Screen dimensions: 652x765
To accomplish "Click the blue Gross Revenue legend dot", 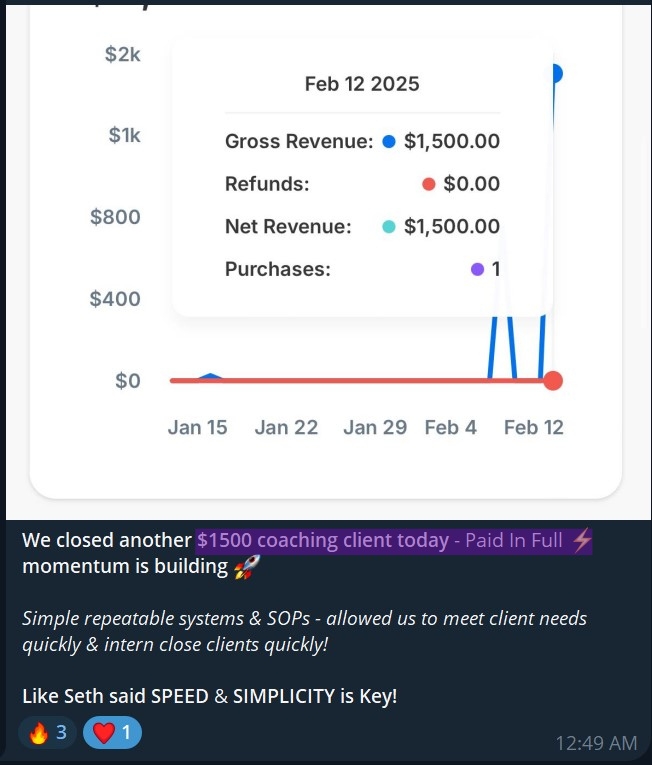I will (x=389, y=142).
